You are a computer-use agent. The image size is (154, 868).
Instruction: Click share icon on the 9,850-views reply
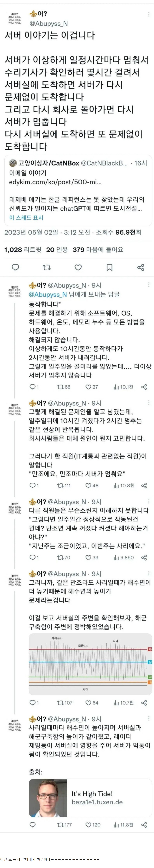[x=144, y=557]
